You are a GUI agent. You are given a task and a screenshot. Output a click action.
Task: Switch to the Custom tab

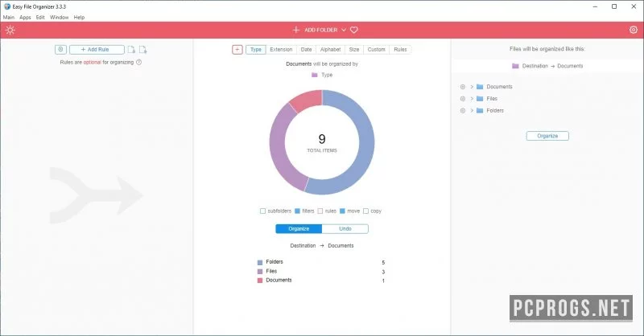point(376,49)
